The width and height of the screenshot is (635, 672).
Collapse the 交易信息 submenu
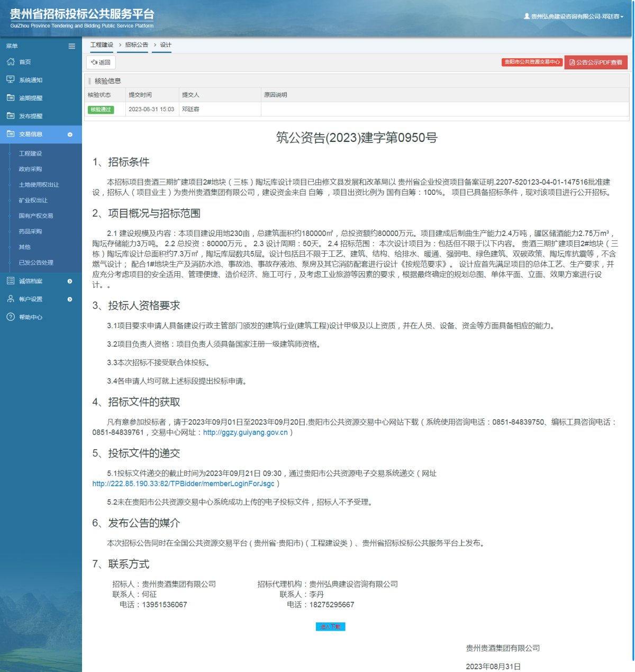(x=69, y=135)
